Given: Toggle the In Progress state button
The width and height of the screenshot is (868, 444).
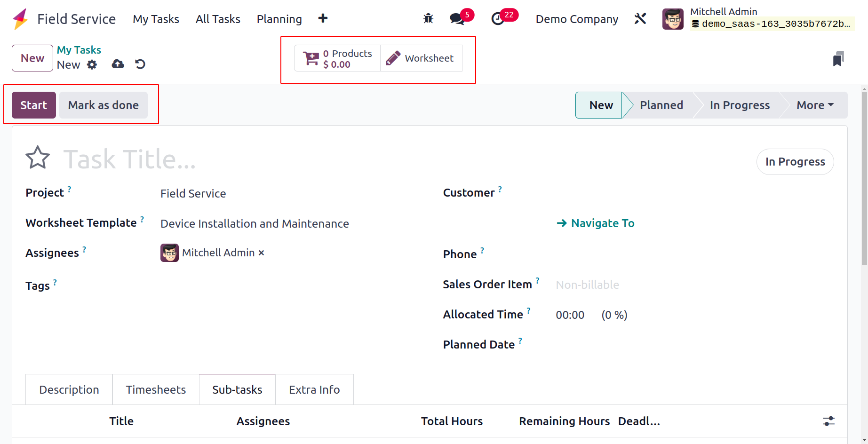Looking at the screenshot, I should pos(795,162).
